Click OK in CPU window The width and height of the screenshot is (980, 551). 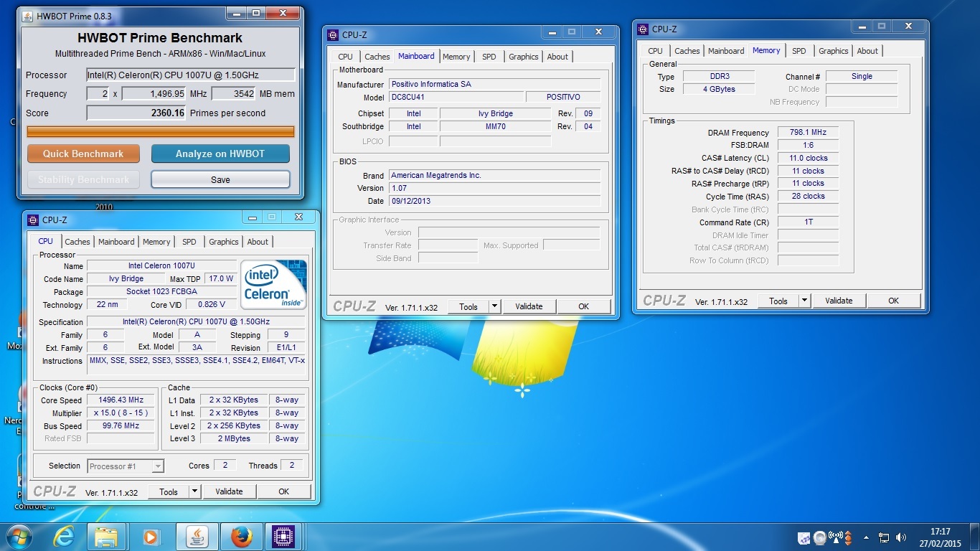284,491
